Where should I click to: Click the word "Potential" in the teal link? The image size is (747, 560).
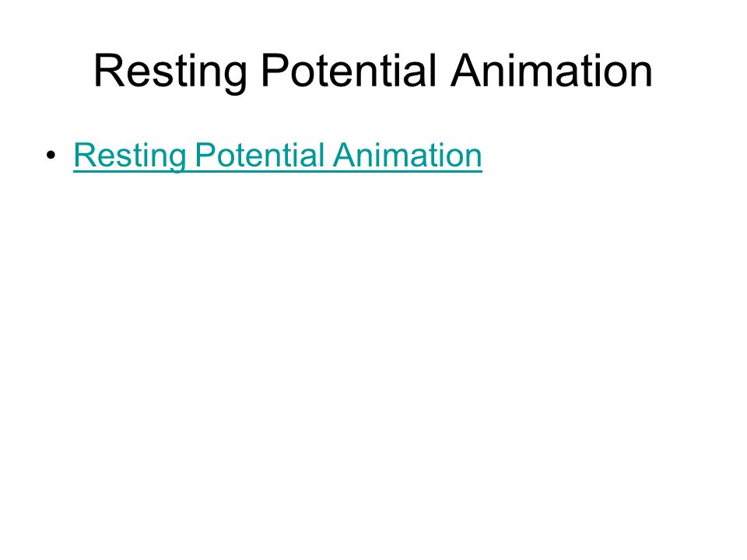(260, 155)
